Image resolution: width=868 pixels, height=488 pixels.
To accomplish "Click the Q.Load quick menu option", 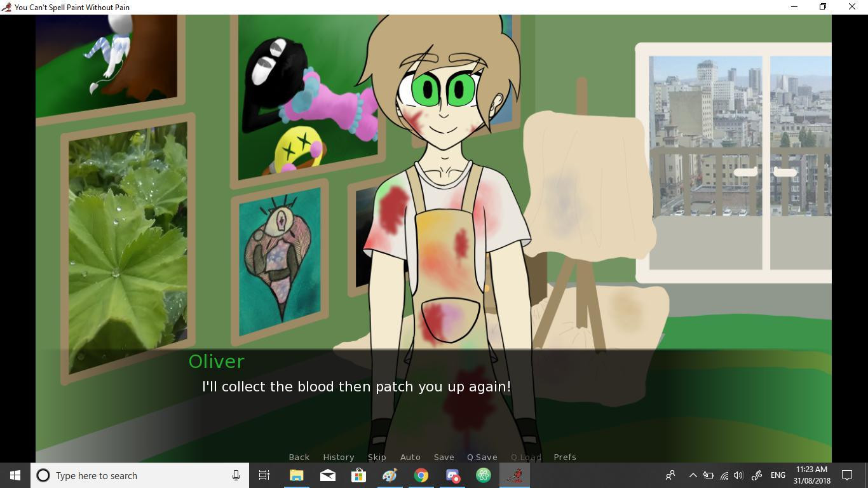I will [526, 457].
